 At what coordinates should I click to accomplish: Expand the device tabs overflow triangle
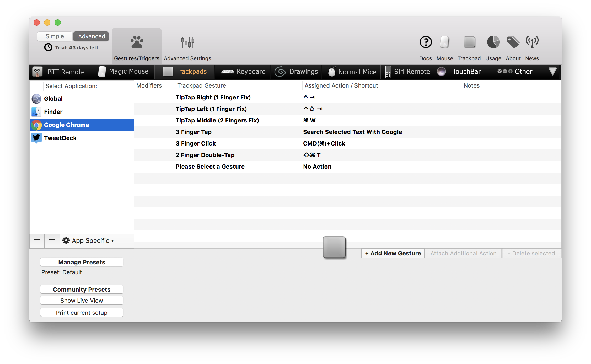[552, 71]
